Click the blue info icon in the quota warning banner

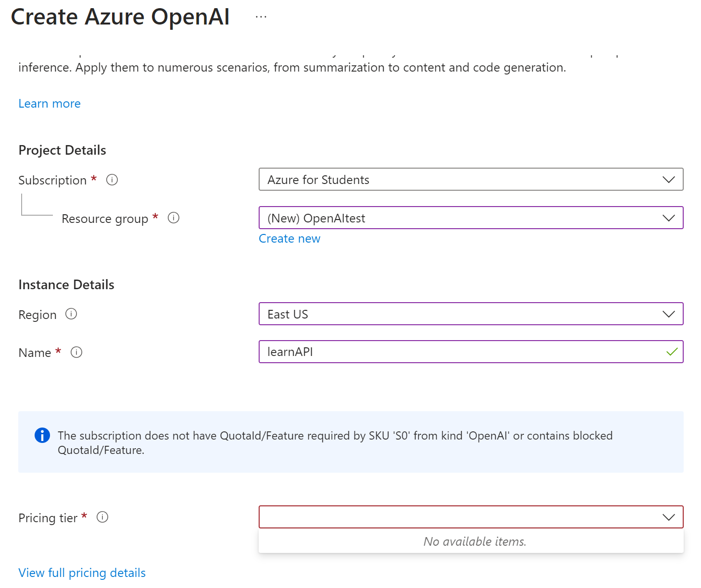click(x=42, y=436)
